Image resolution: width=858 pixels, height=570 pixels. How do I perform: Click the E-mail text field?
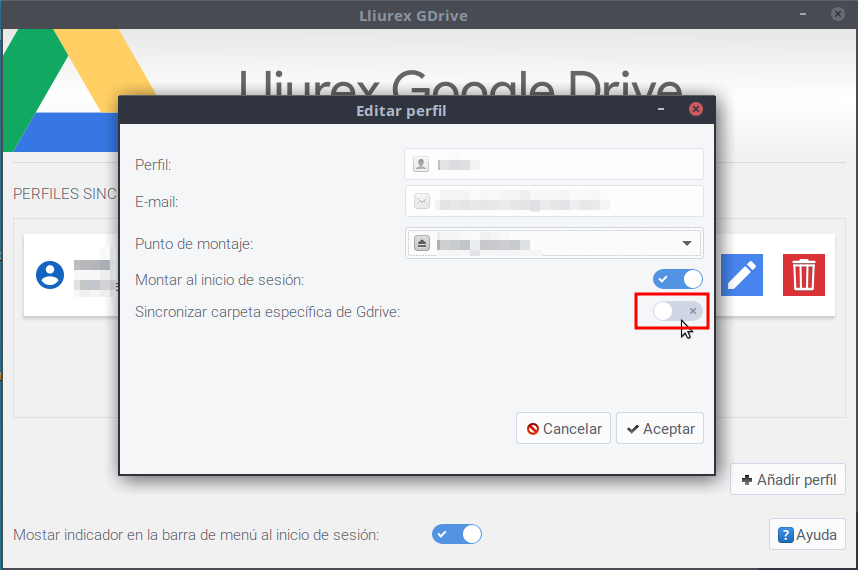554,201
